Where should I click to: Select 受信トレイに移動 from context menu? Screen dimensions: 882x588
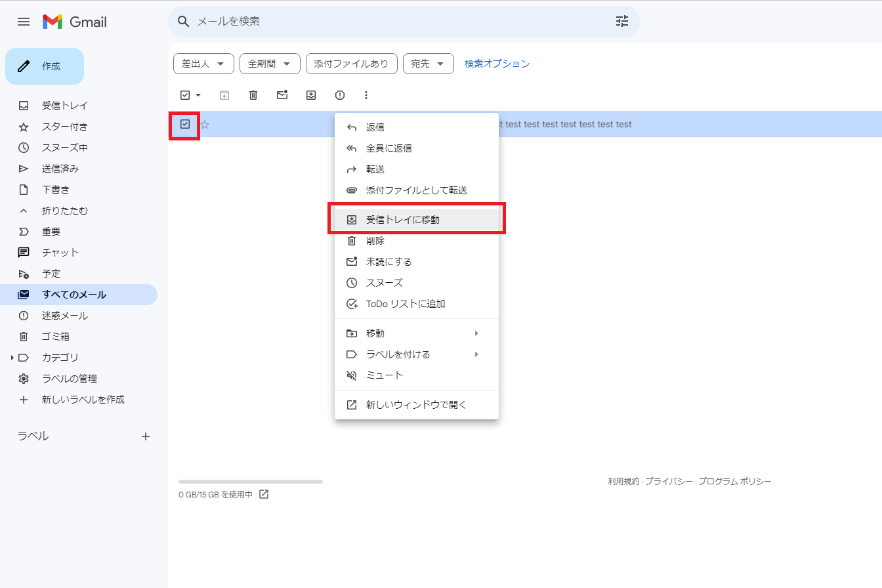pos(403,220)
